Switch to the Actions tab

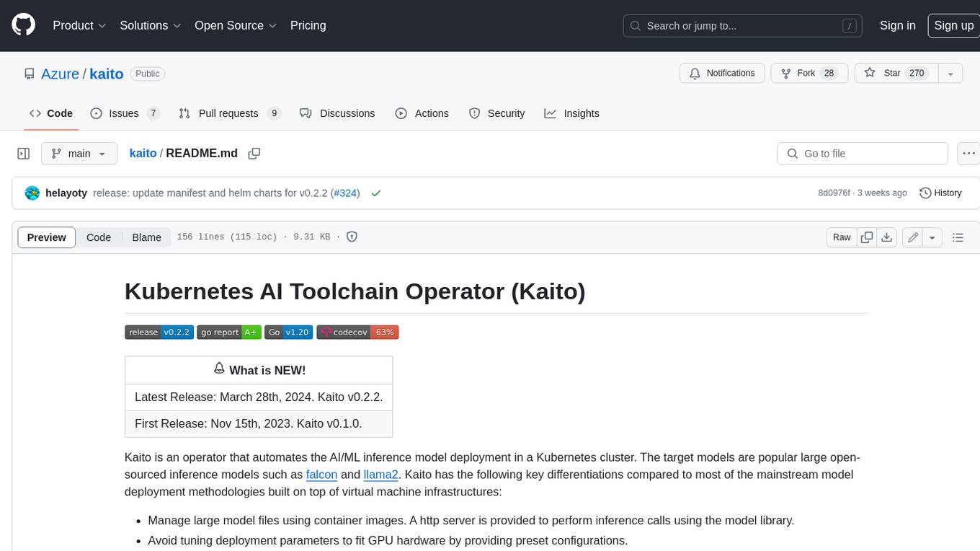(x=422, y=113)
